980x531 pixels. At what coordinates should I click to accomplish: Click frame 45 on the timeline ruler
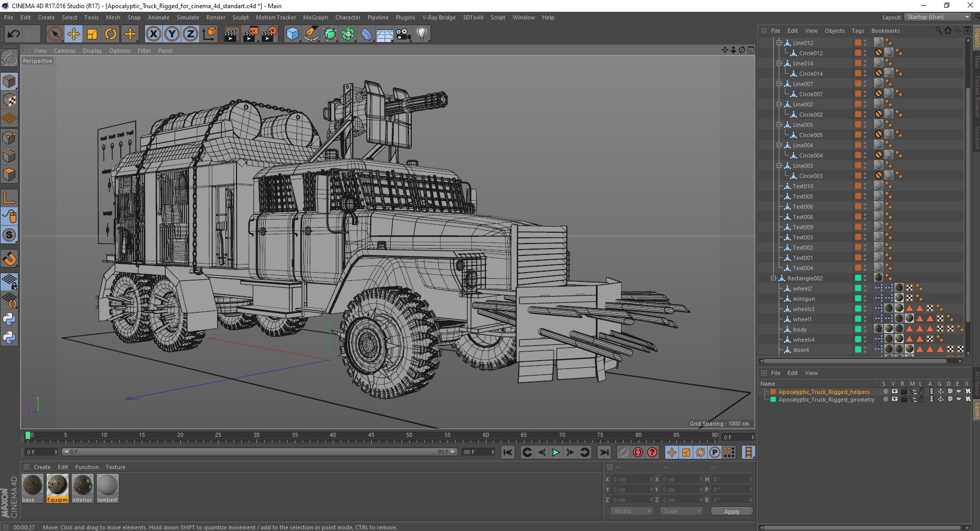tap(371, 436)
